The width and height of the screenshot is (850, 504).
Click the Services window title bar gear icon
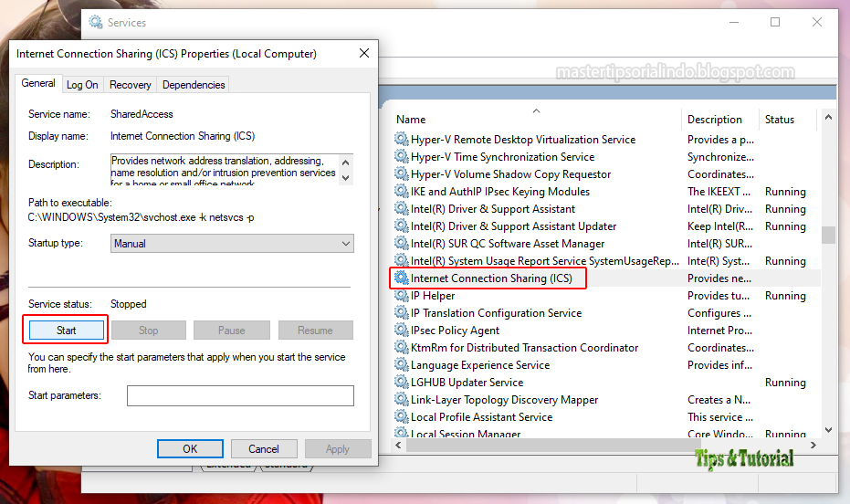(x=96, y=22)
